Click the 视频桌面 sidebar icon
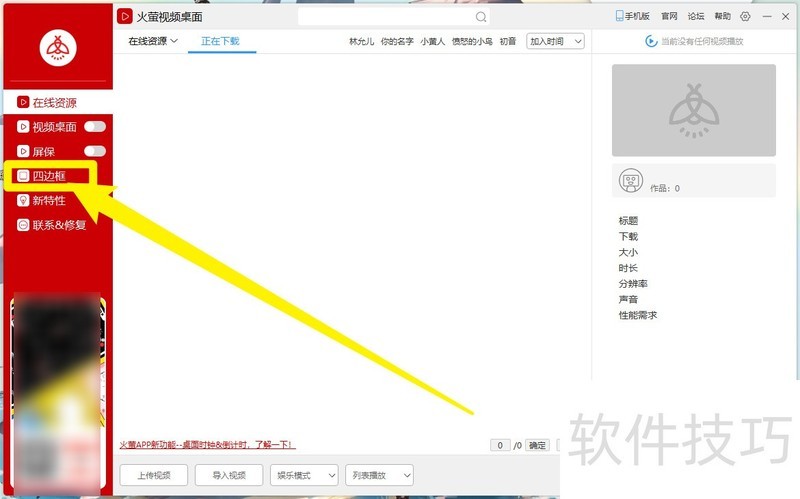800x499 pixels. pyautogui.click(x=23, y=127)
